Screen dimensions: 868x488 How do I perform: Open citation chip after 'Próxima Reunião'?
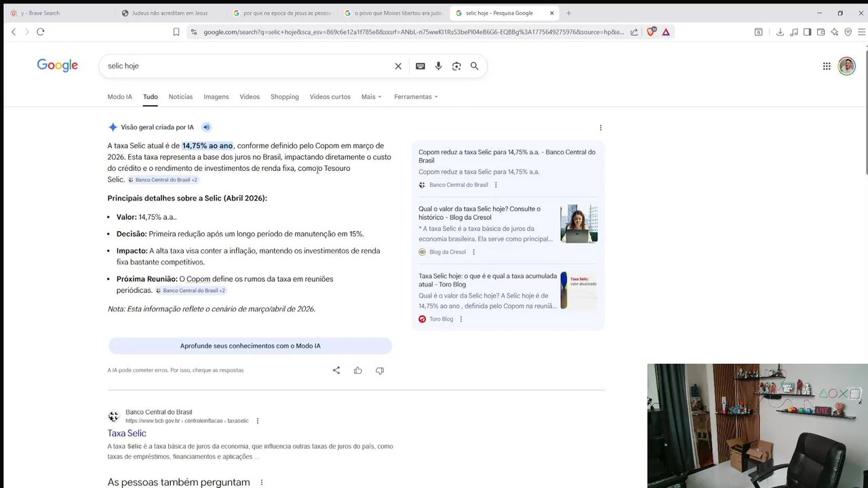click(x=191, y=290)
